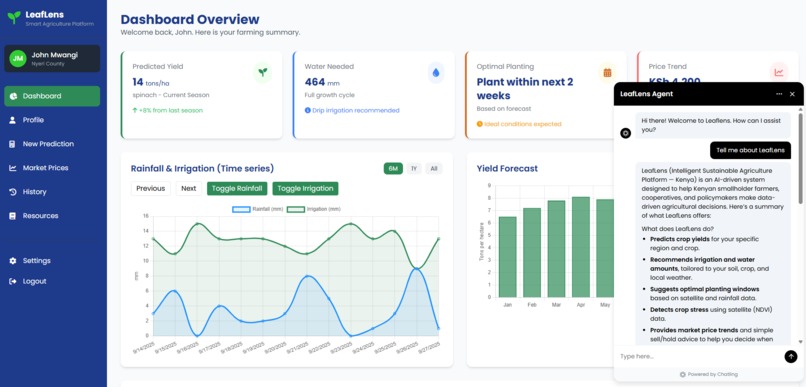The height and width of the screenshot is (387, 806).
Task: Click the Settings gear icon
Action: [x=12, y=261]
